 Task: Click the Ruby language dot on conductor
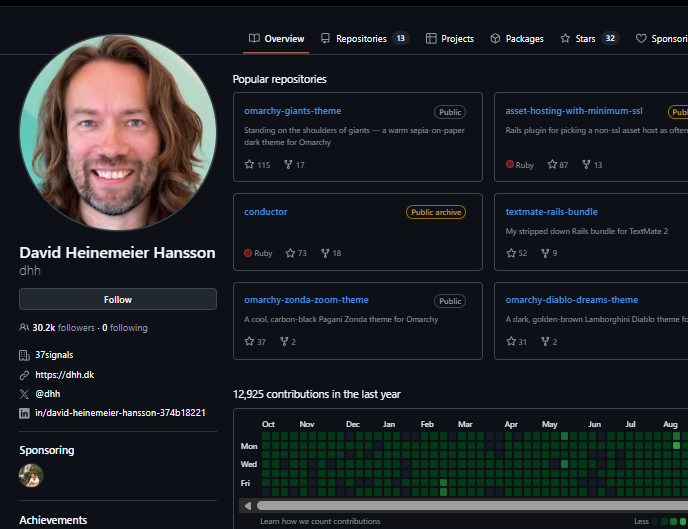(248, 253)
